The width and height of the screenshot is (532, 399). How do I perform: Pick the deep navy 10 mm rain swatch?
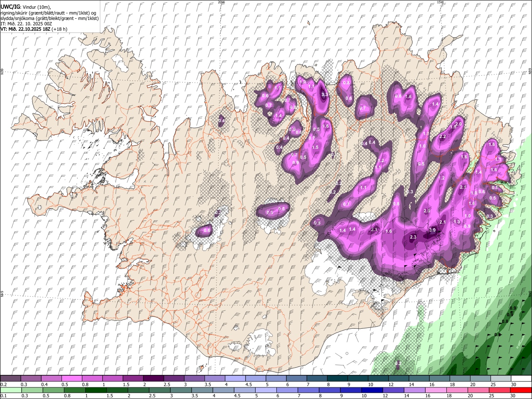click(372, 390)
